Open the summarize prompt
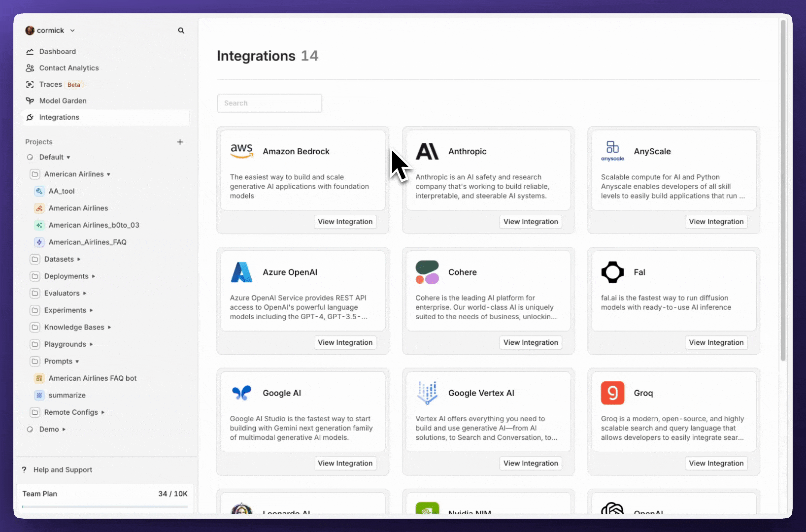Viewport: 806px width, 532px height. (67, 395)
